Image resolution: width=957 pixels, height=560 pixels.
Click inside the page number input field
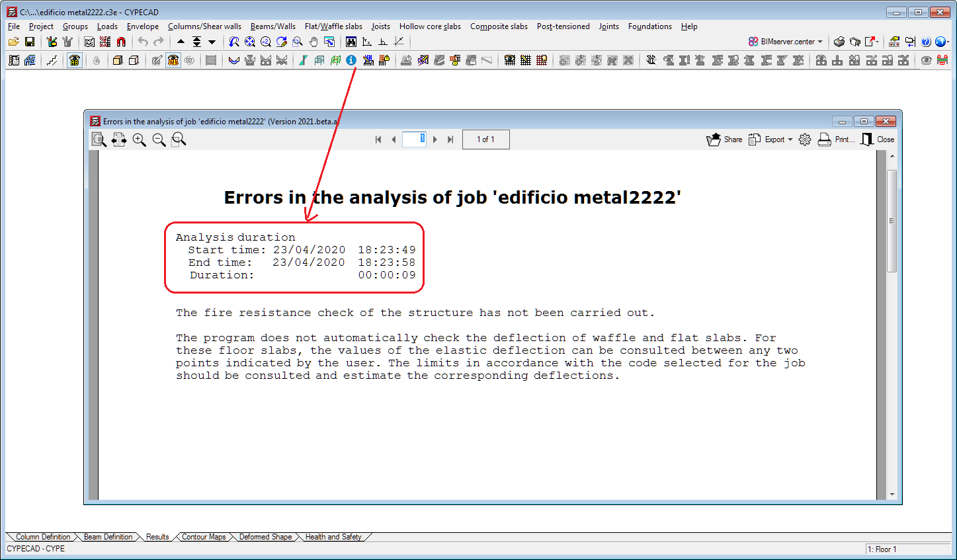tap(415, 140)
